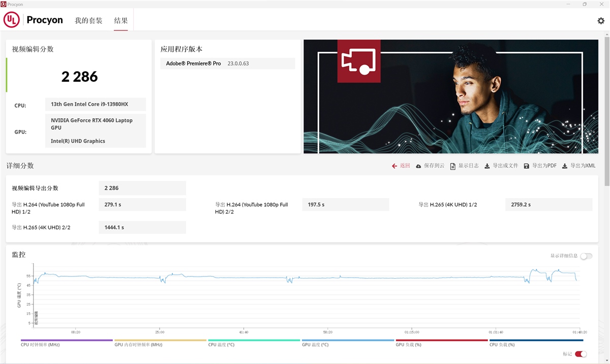Click the red back arrow next to 返回
This screenshot has height=364, width=610.
click(394, 166)
